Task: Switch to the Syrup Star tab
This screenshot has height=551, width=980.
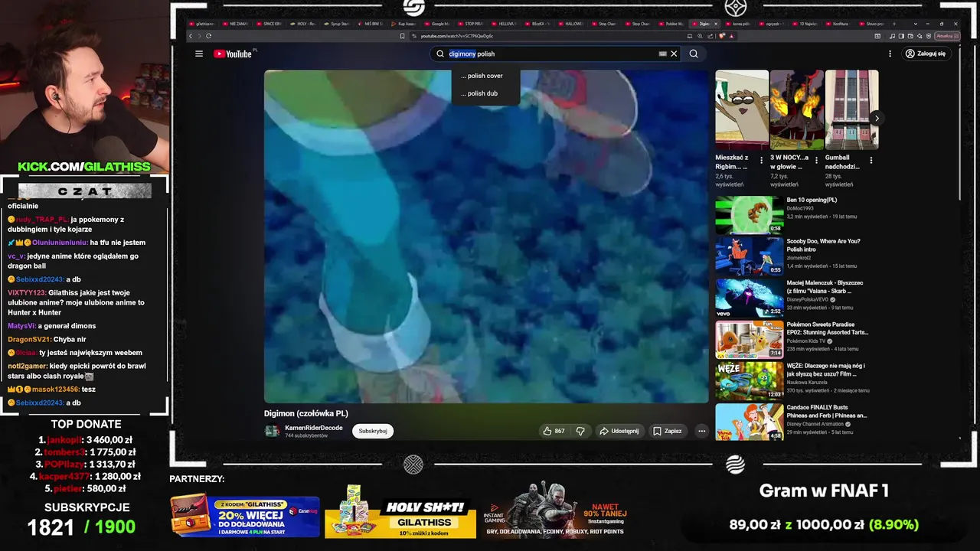Action: (336, 24)
